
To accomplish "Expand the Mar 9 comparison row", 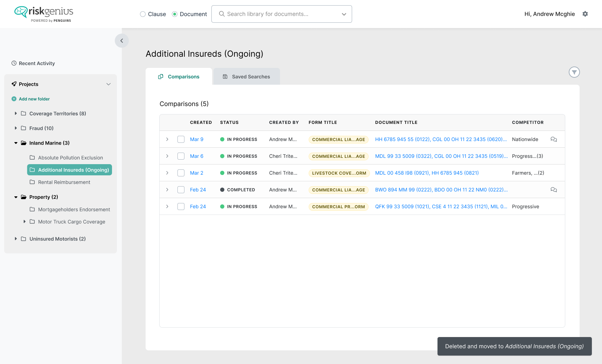I will click(x=167, y=139).
